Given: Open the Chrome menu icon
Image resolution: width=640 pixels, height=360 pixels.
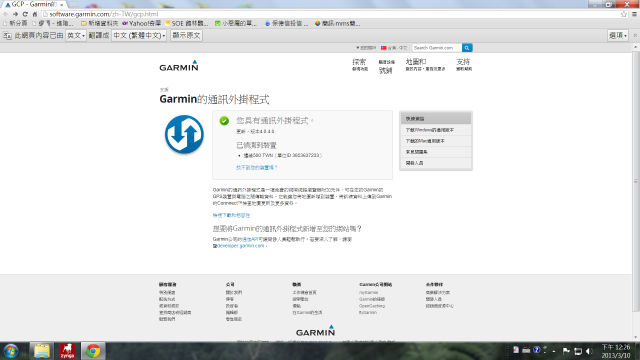Looking at the screenshot, I should click(x=634, y=14).
